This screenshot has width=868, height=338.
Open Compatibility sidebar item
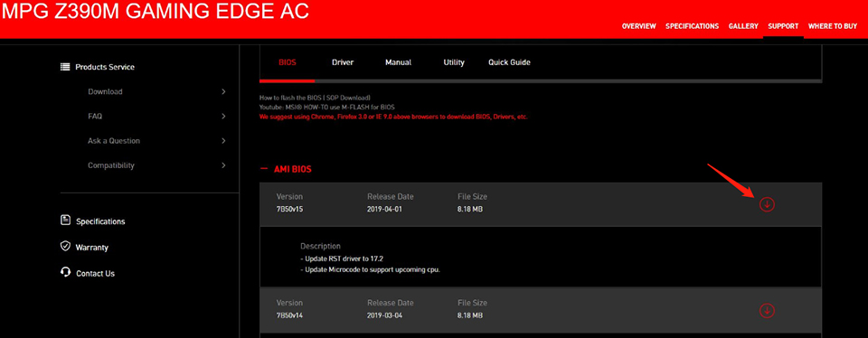[x=110, y=165]
